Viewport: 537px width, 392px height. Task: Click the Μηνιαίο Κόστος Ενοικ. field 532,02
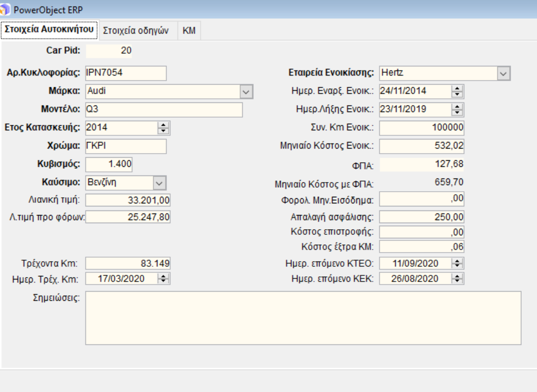click(x=422, y=147)
